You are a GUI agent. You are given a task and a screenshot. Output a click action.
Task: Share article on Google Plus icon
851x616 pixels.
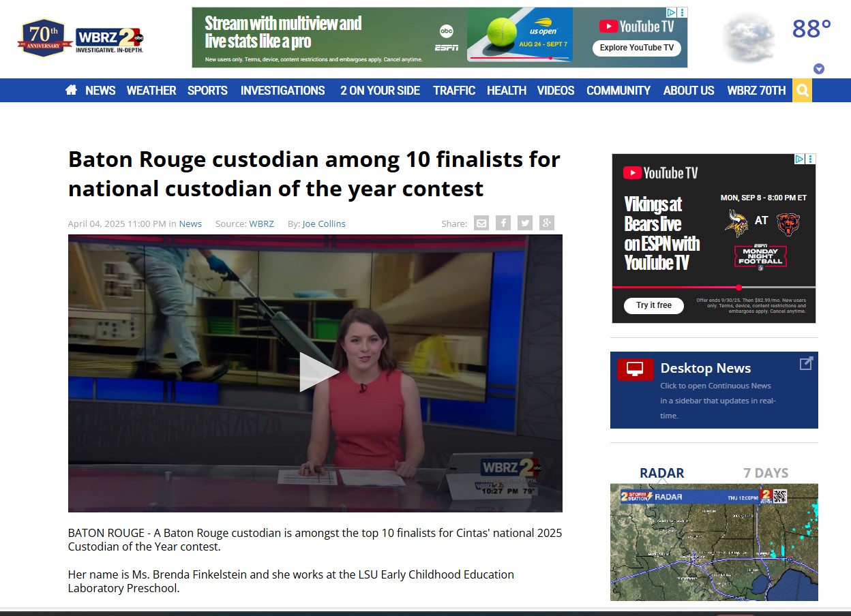pos(546,223)
